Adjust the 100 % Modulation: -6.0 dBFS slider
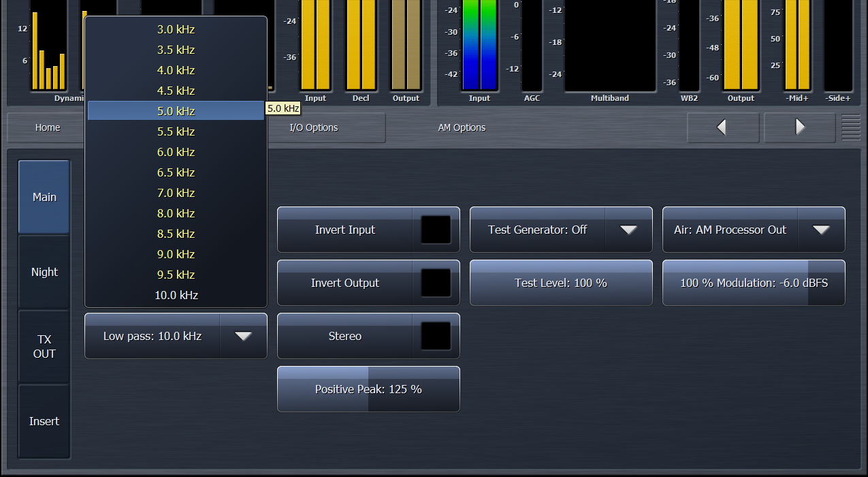The width and height of the screenshot is (868, 477). pos(754,283)
